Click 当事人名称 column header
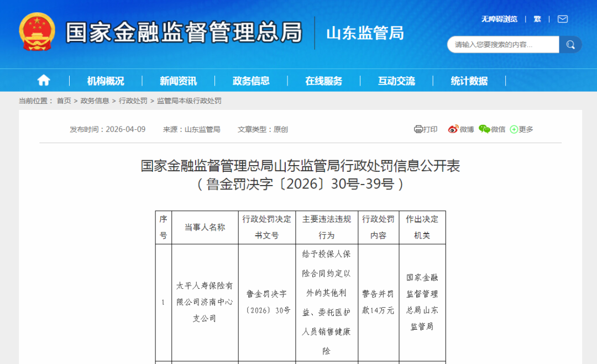Image resolution: width=597 pixels, height=364 pixels. coord(205,227)
